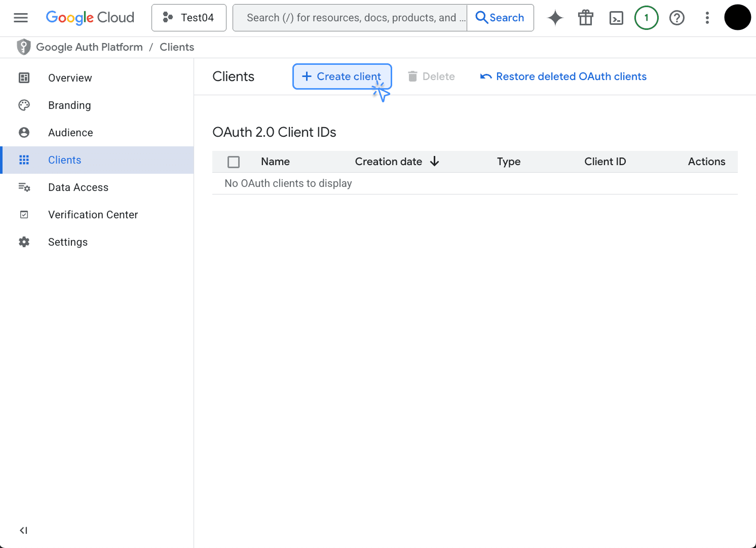
Task: Click the Google Auth Platform shield icon
Action: (23, 47)
